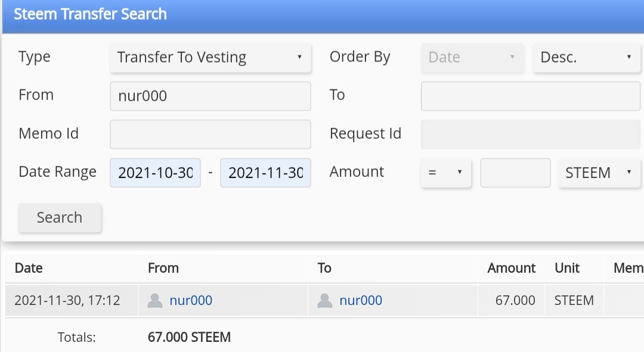This screenshot has height=352, width=644.
Task: Open the Desc. sort direction dropdown
Action: click(x=586, y=57)
